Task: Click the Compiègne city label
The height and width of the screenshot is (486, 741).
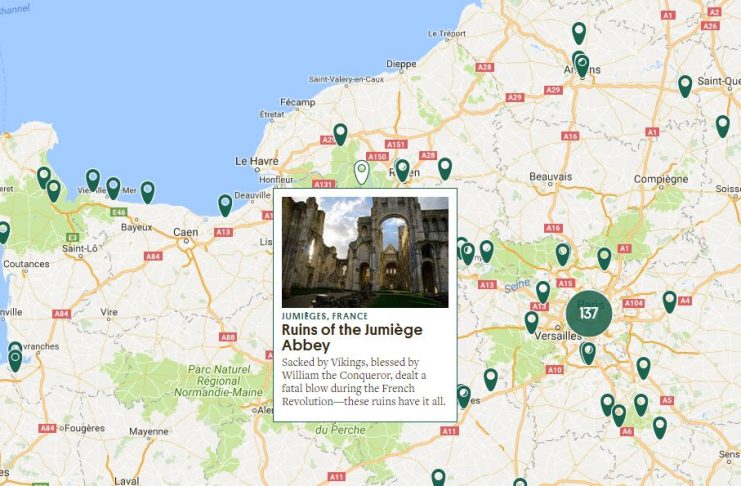Action: (661, 179)
